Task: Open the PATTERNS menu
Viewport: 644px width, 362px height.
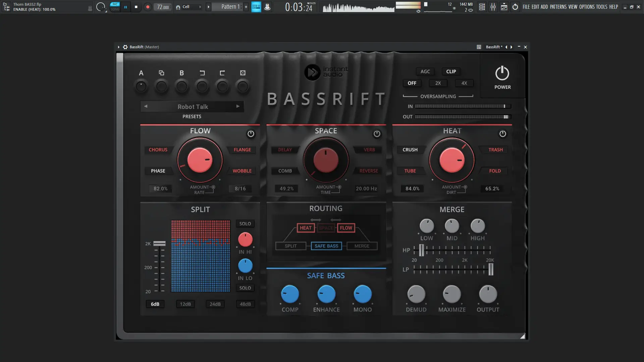Action: (558, 7)
